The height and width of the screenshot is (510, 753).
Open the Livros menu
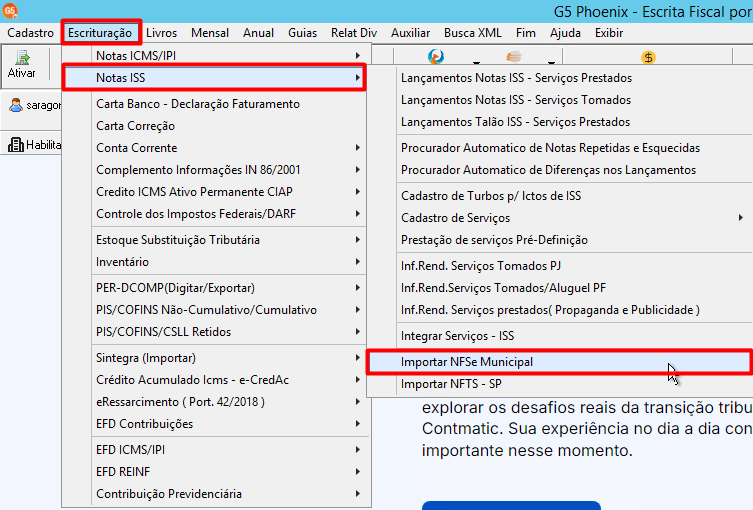(161, 33)
